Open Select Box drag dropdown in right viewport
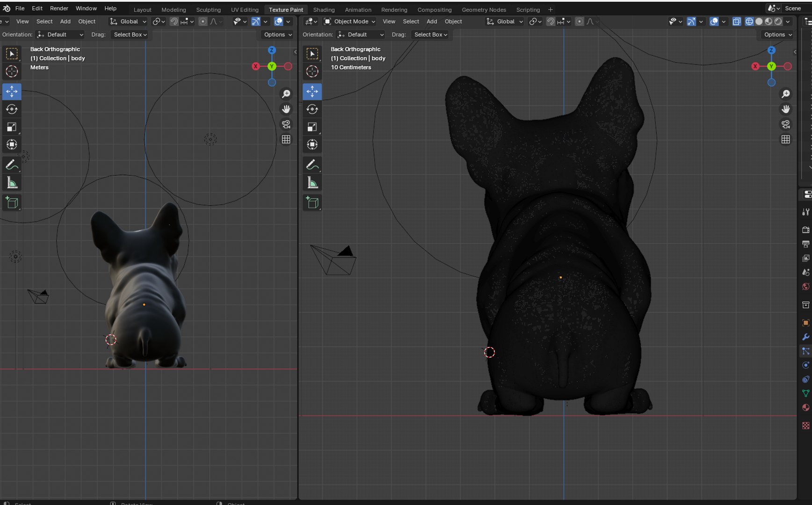Screen dimensions: 812x505 pyautogui.click(x=430, y=35)
